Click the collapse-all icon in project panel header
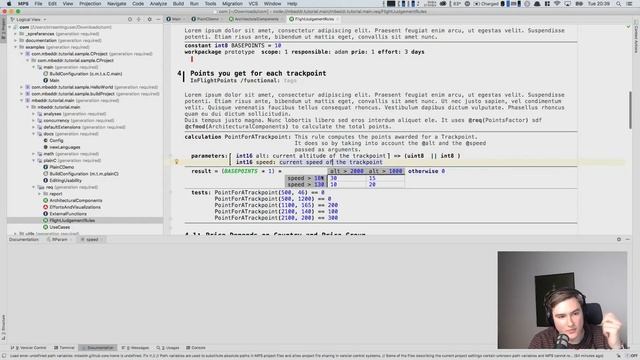The image size is (640, 360). click(x=139, y=19)
